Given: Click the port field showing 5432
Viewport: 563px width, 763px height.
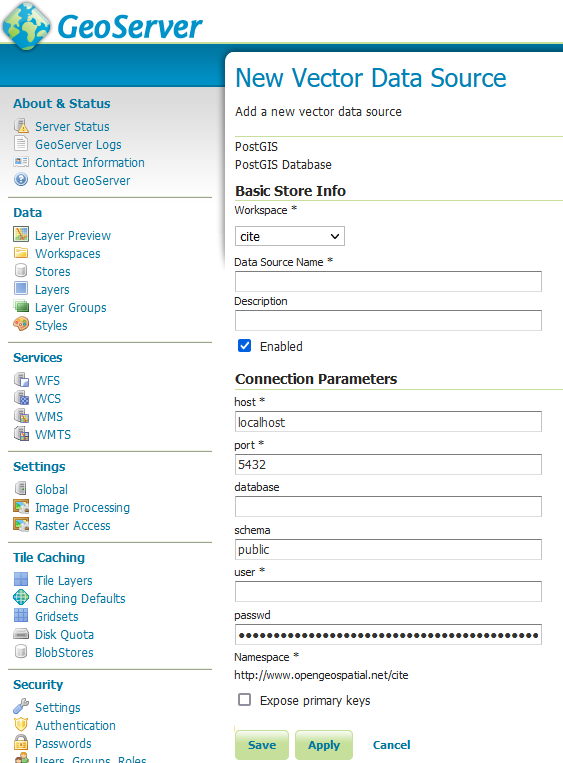Looking at the screenshot, I should click(x=388, y=464).
